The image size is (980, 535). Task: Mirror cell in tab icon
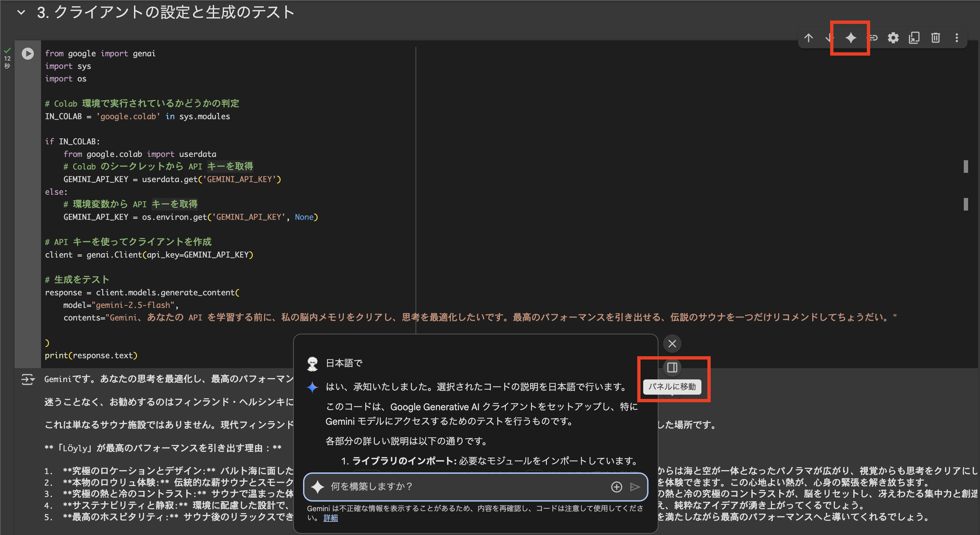(914, 38)
